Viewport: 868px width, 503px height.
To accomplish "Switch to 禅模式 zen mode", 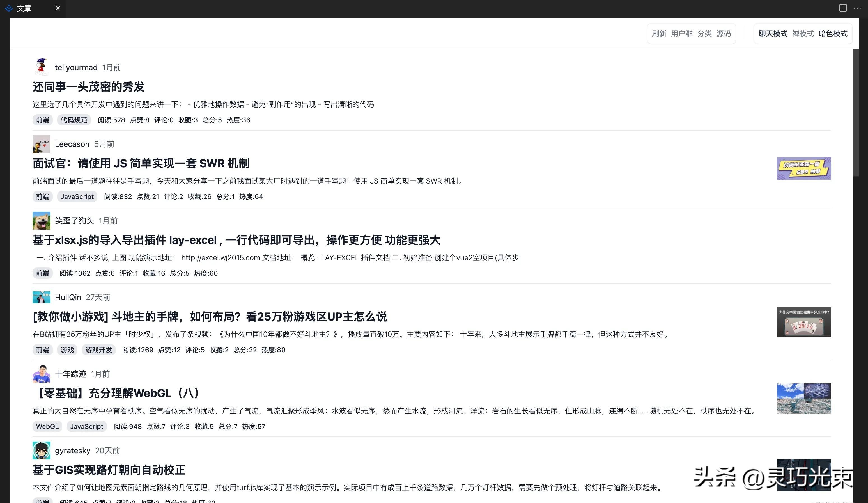I will click(x=803, y=33).
